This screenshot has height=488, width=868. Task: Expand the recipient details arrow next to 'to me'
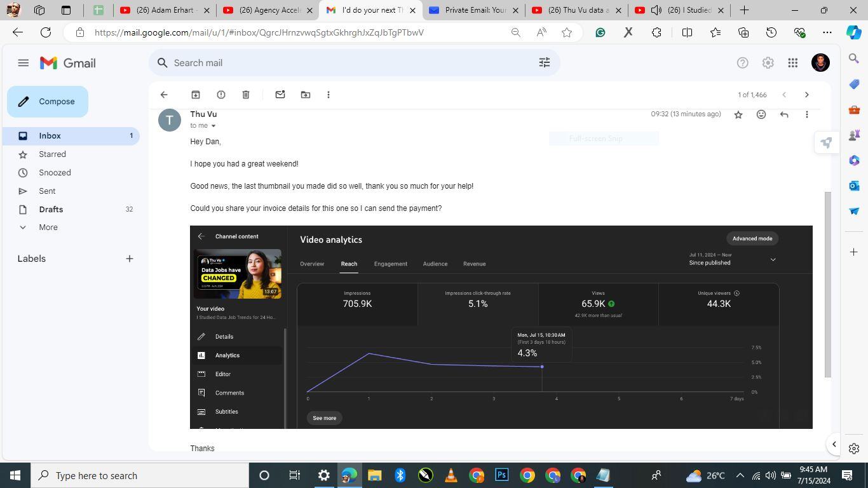[214, 126]
